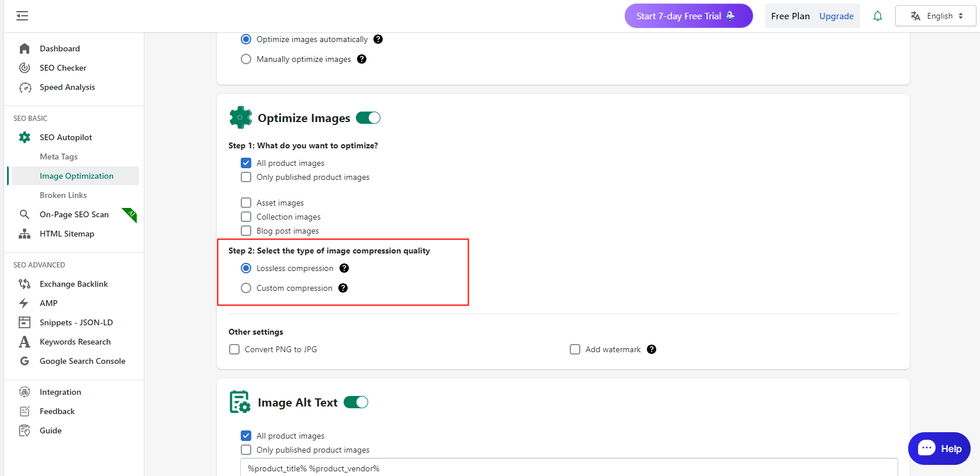
Task: Open the notifications bell icon
Action: (x=878, y=16)
